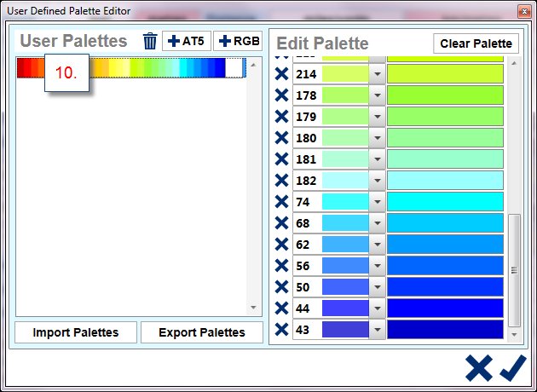Screen dimensions: 537x392
Task: Add a new RGB palette
Action: pos(237,42)
